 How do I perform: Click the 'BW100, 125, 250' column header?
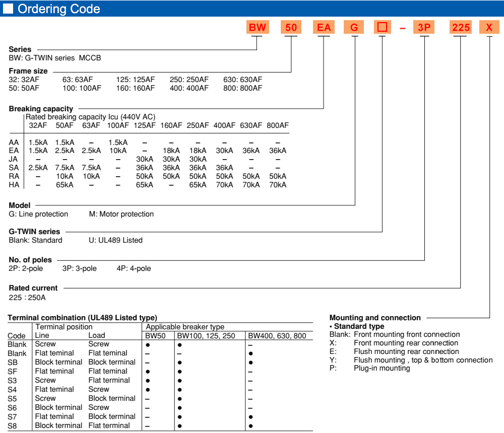[206, 336]
